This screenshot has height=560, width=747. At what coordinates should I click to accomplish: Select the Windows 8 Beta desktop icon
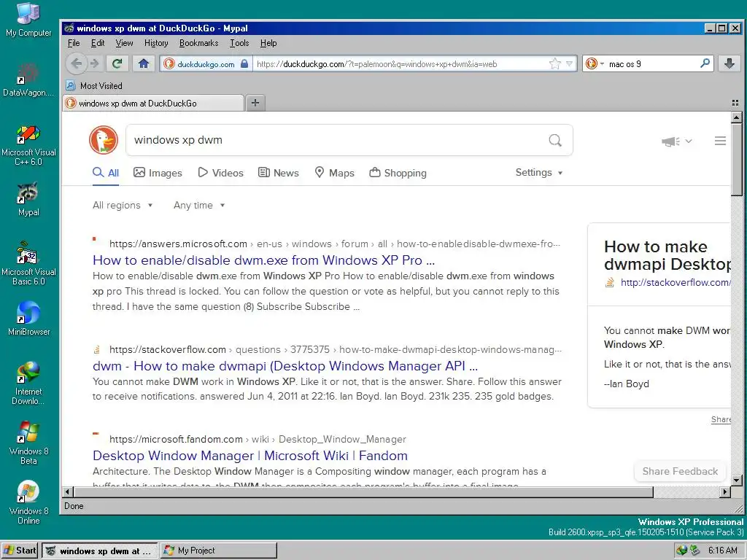(28, 443)
